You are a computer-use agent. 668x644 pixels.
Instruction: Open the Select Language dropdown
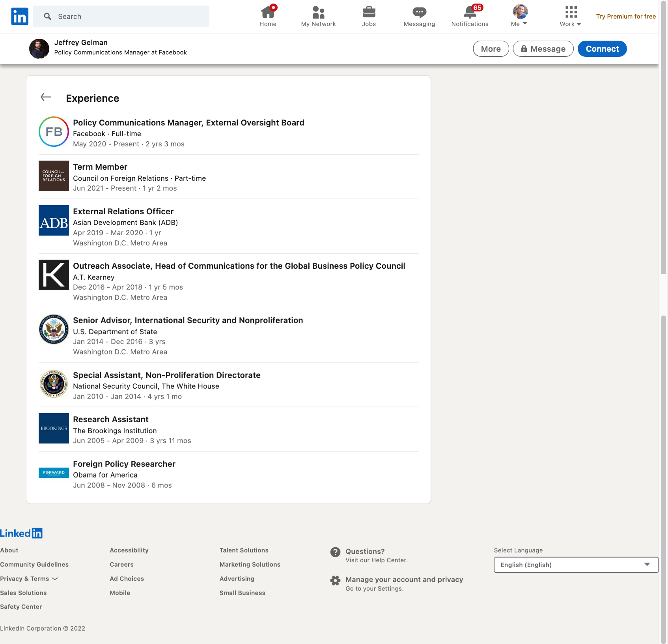point(576,565)
